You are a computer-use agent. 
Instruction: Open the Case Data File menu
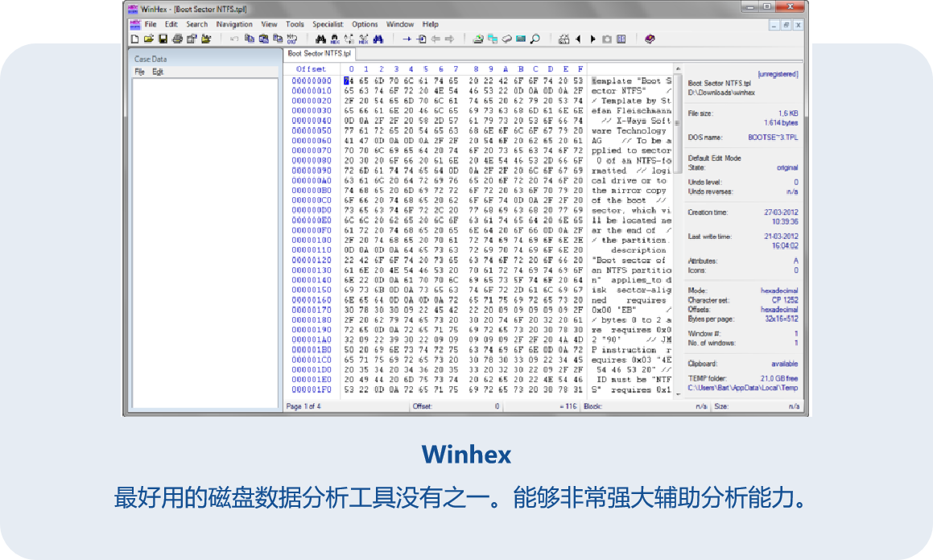(x=140, y=72)
